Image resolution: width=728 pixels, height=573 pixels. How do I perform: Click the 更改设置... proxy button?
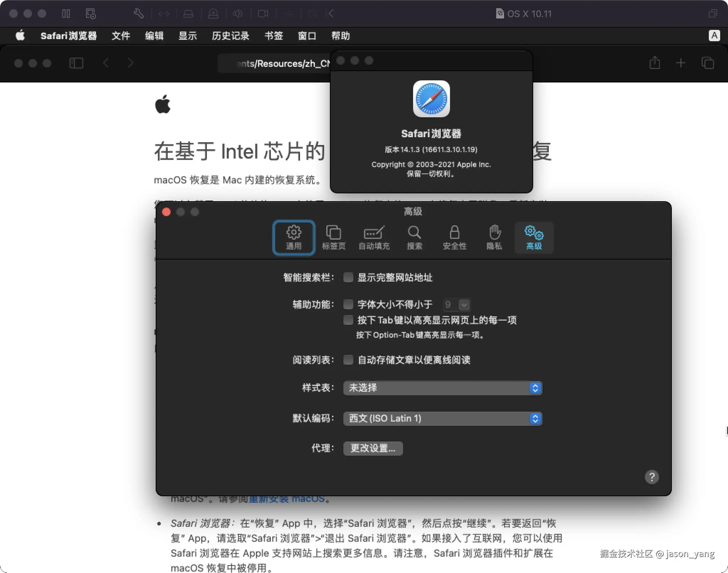[373, 448]
